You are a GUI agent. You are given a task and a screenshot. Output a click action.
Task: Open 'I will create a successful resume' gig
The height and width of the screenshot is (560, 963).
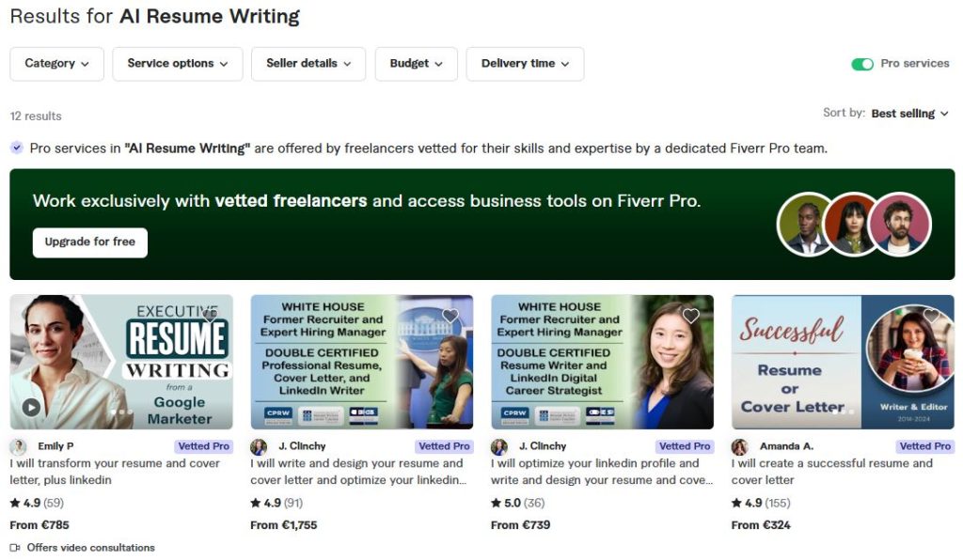pos(831,472)
